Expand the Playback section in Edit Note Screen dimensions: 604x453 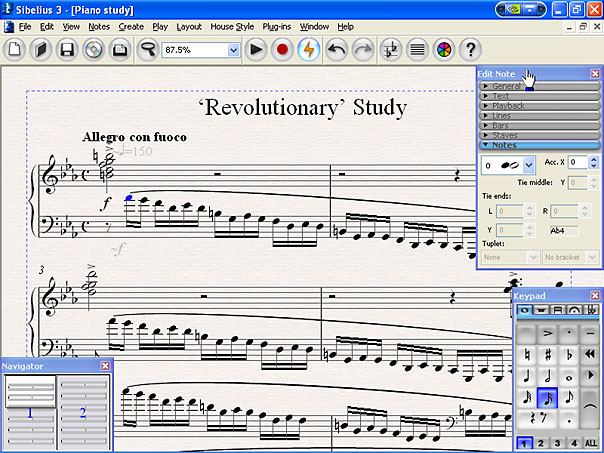click(x=539, y=106)
